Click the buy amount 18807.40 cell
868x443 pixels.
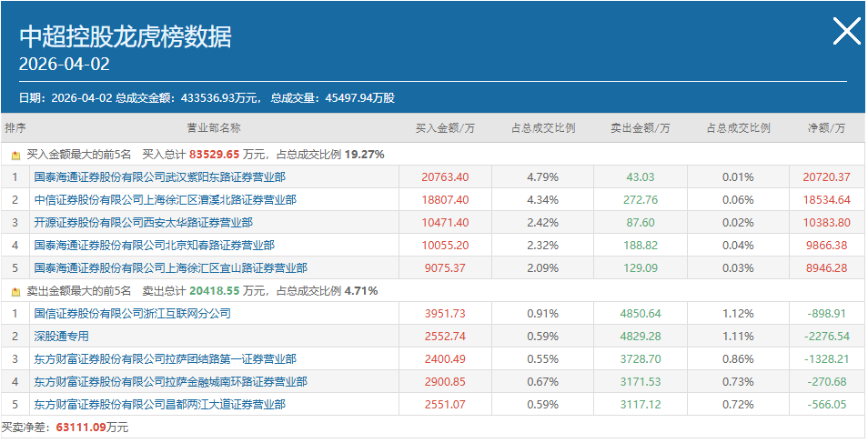[445, 200]
